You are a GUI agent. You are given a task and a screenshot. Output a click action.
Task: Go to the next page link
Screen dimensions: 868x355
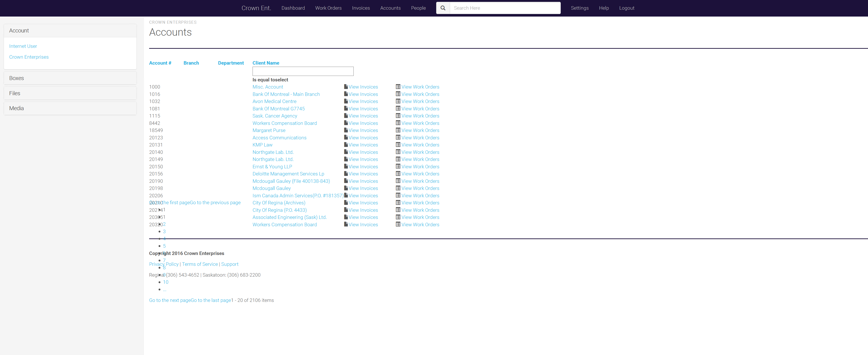170,300
